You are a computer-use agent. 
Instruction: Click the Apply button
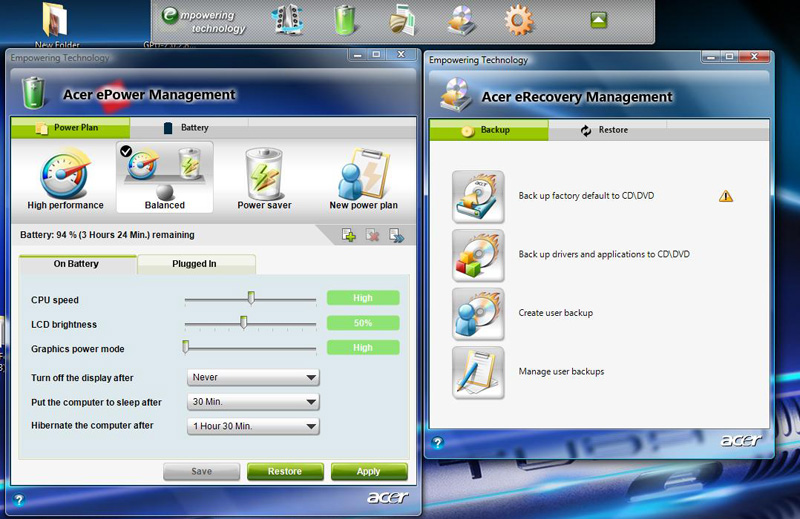tap(369, 472)
